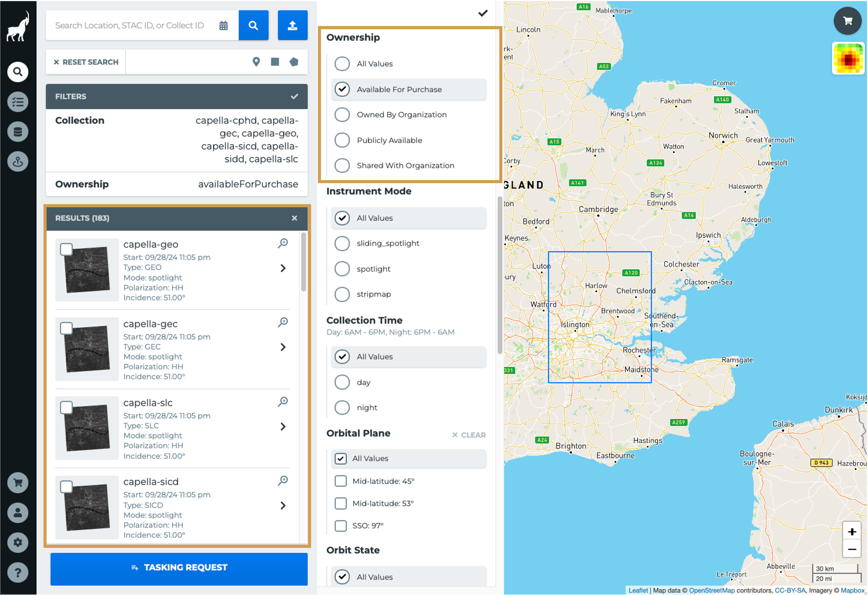Expand capella-geo result details chevron
The image size is (868, 595).
pyautogui.click(x=283, y=268)
